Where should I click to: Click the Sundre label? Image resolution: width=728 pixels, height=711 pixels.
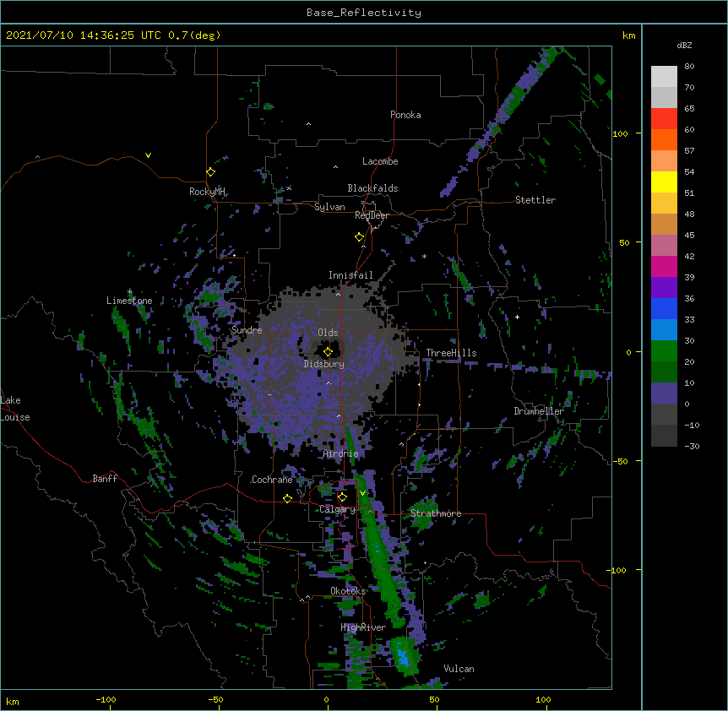pyautogui.click(x=247, y=330)
